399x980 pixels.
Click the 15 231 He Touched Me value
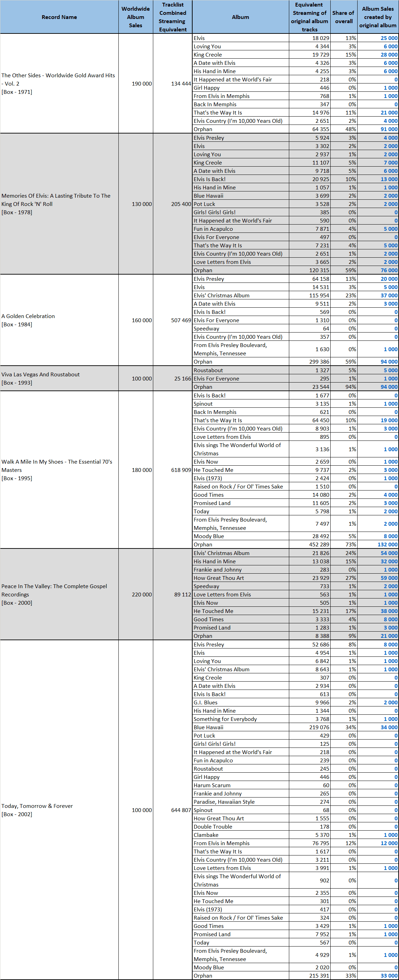coord(310,611)
